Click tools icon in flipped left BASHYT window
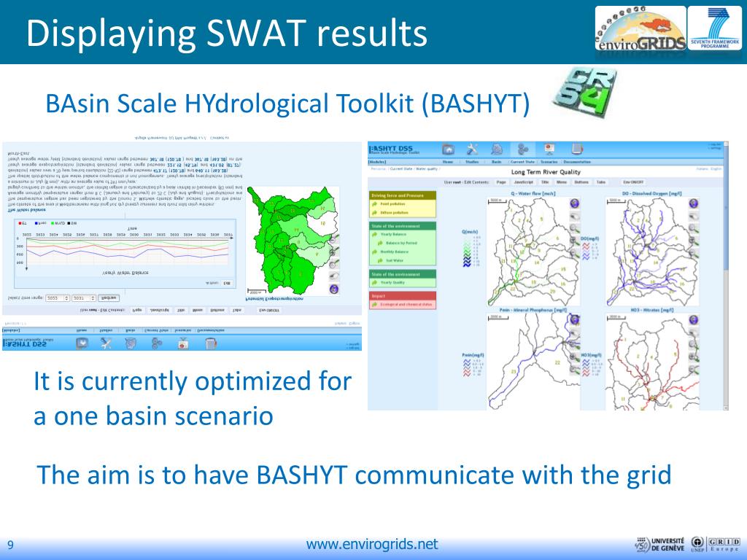Viewport: 747px width, 560px height. [107, 343]
